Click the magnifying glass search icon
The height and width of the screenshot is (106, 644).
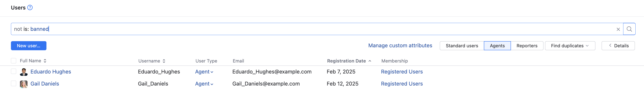[629, 29]
